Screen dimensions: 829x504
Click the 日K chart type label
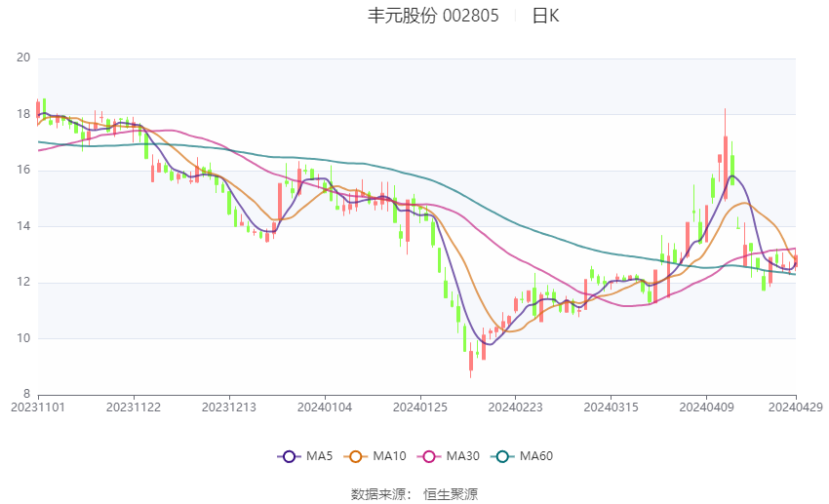click(x=545, y=16)
